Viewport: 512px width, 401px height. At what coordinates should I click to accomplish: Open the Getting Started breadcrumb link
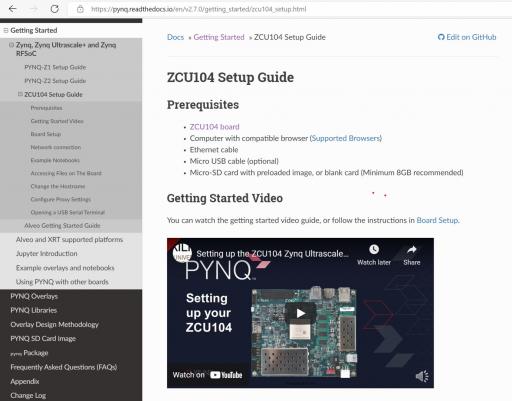point(219,37)
